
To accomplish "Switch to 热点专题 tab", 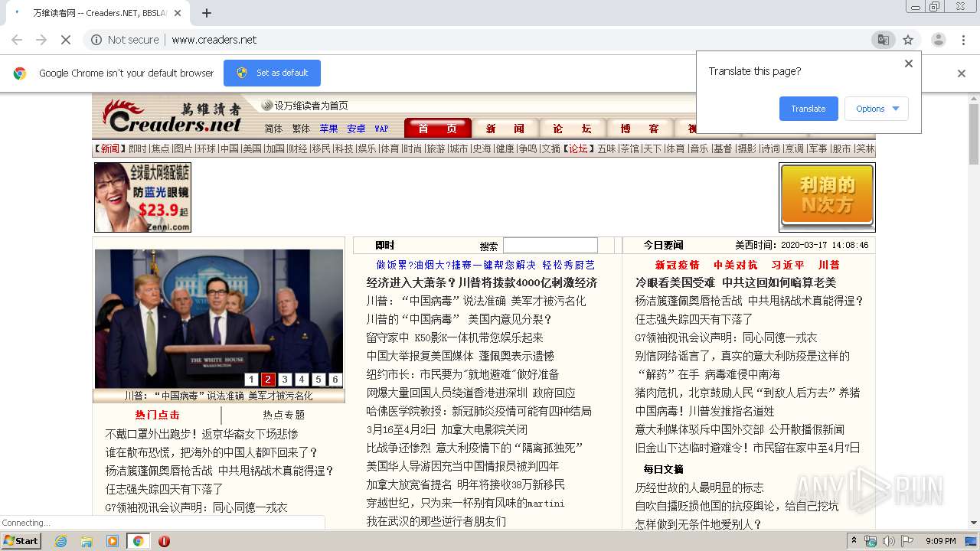I will (x=283, y=415).
